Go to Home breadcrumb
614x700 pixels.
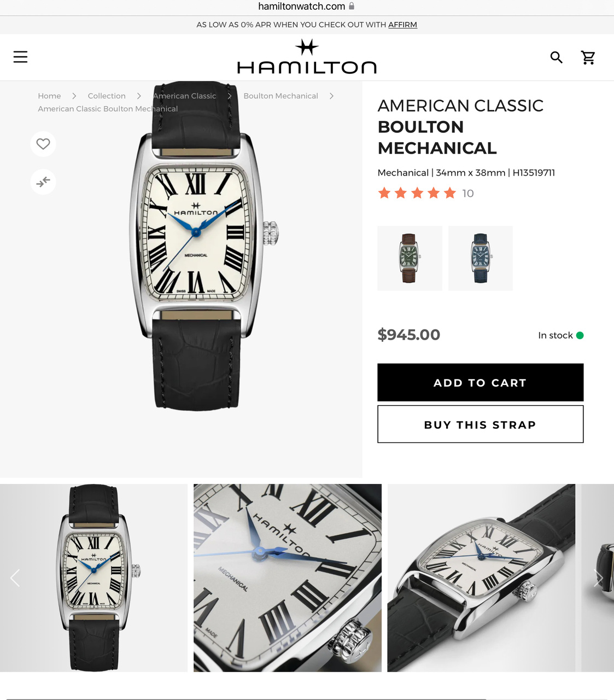coord(49,96)
